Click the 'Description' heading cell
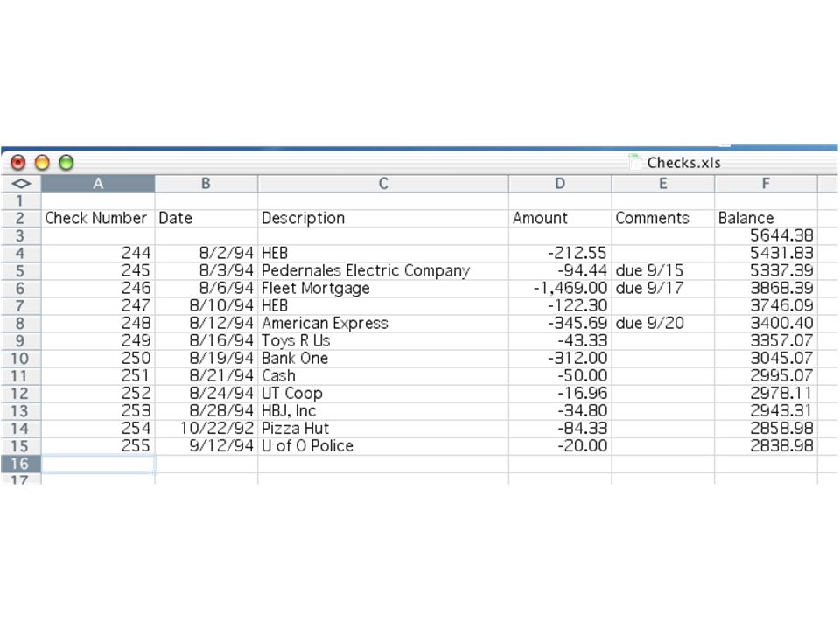 pos(383,219)
